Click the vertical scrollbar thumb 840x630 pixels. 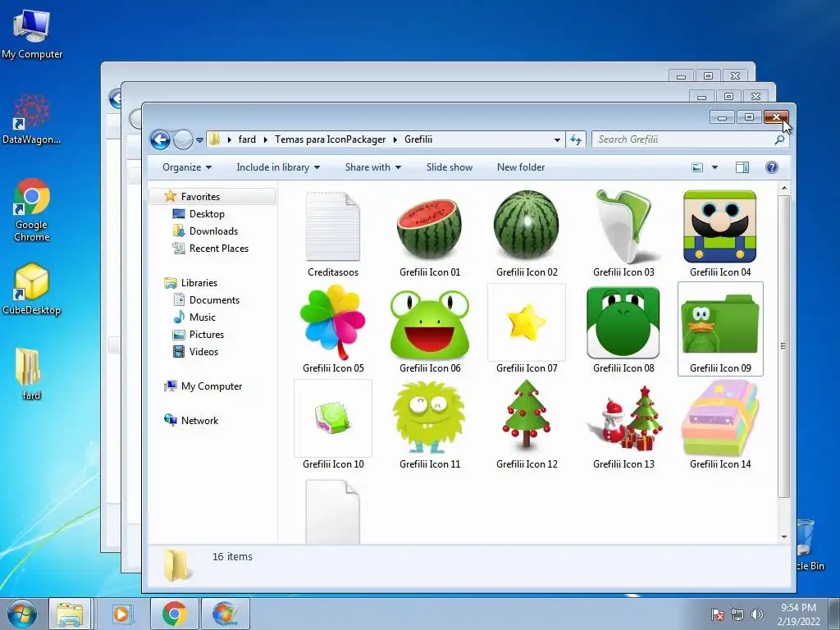coord(783,346)
